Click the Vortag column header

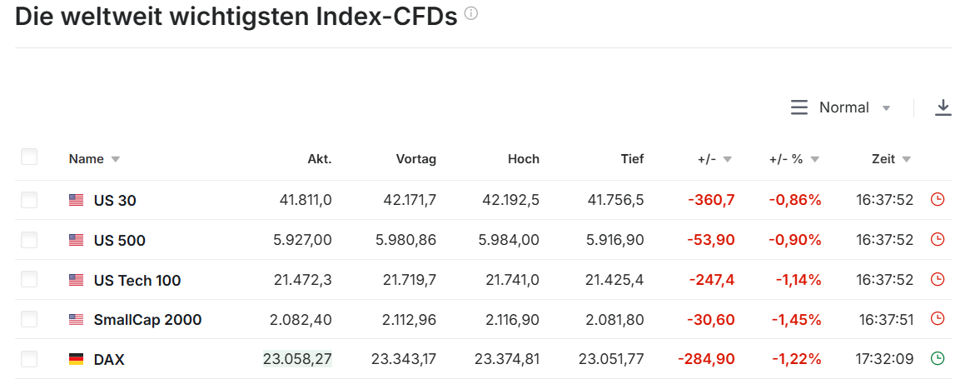415,159
